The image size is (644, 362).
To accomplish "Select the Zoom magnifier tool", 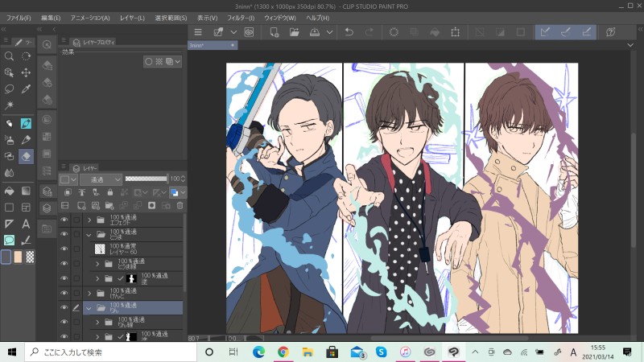I will click(x=9, y=56).
